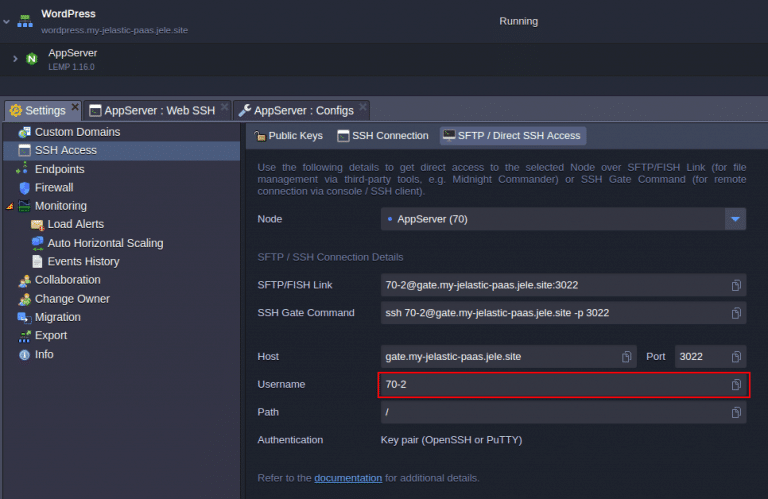Viewport: 768px width, 499px height.
Task: Expand the AppServer node arrow
Action: (x=15, y=59)
